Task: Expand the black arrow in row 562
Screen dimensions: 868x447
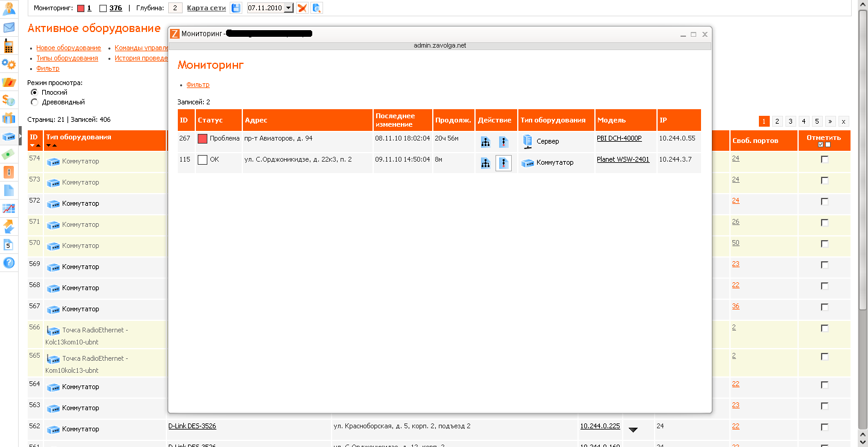Action: [x=633, y=430]
